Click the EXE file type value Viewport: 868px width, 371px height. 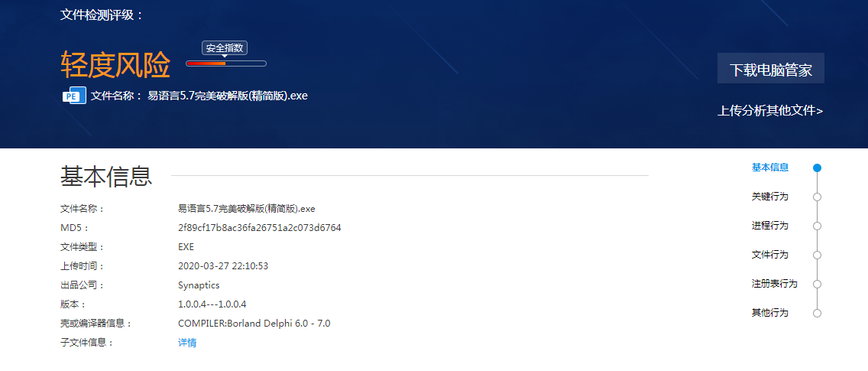click(186, 247)
